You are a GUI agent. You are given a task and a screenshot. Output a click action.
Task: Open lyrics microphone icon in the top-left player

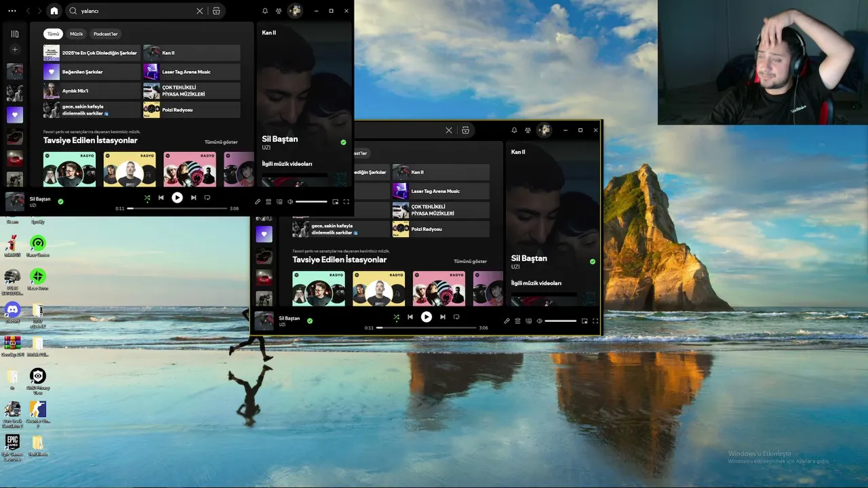coord(258,201)
